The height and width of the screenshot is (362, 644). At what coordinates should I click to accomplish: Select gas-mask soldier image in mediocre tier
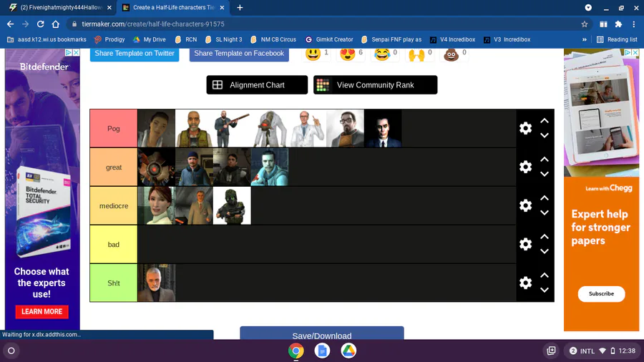(x=232, y=205)
